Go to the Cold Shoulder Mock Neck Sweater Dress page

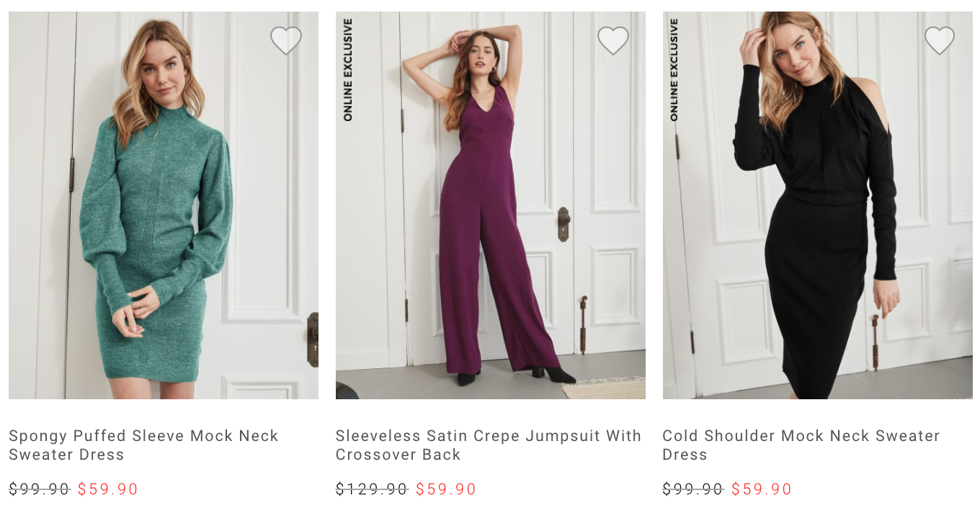point(801,436)
